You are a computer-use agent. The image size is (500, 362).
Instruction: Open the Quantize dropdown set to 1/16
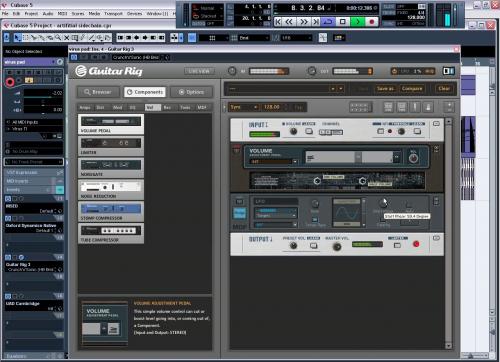pyautogui.click(x=296, y=38)
